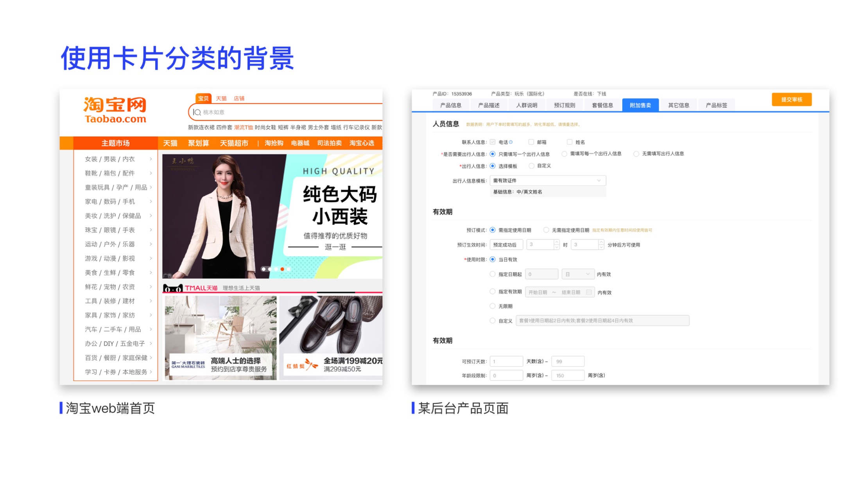Check the 邮箱 checkbox
This screenshot has width=868, height=488.
(531, 142)
